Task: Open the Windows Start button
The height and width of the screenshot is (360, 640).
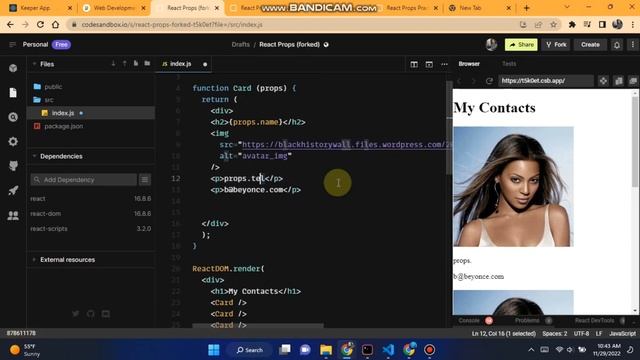Action: pos(213,350)
